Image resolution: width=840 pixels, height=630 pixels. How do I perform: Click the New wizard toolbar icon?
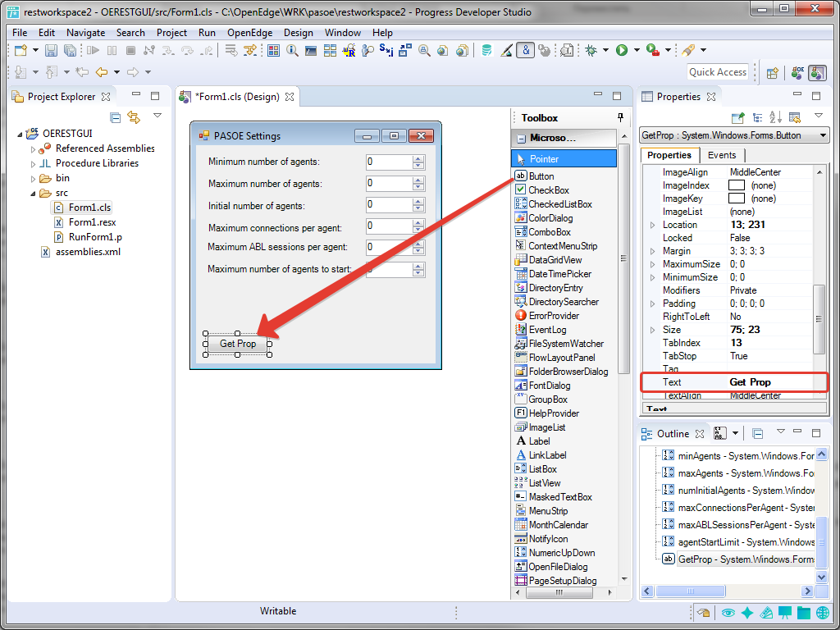[x=21, y=50]
